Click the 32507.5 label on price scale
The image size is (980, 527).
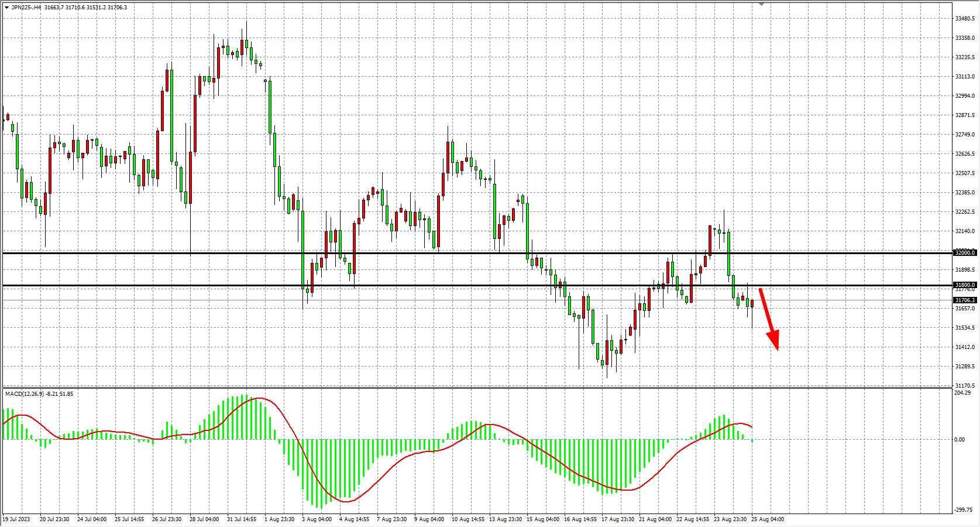tap(965, 173)
